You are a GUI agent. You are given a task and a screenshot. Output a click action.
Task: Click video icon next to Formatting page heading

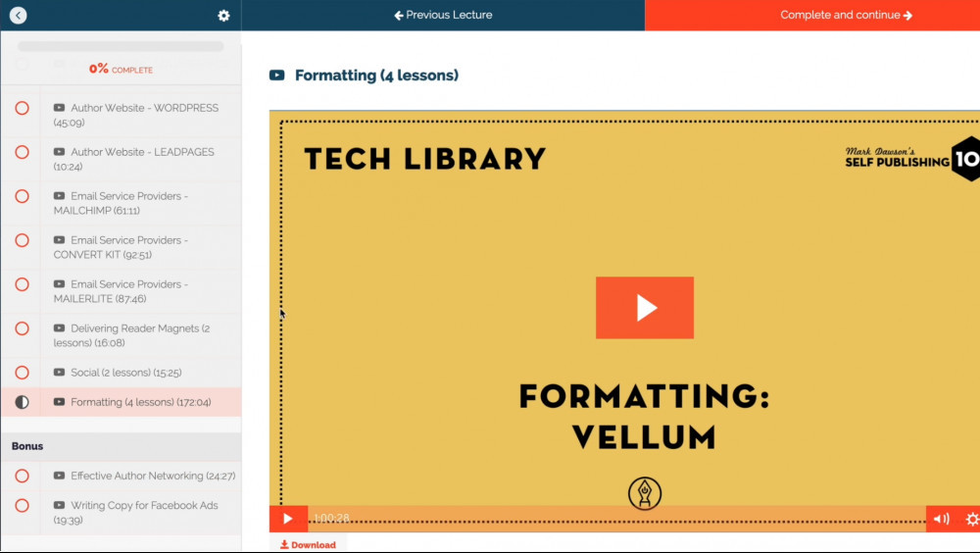pyautogui.click(x=277, y=75)
